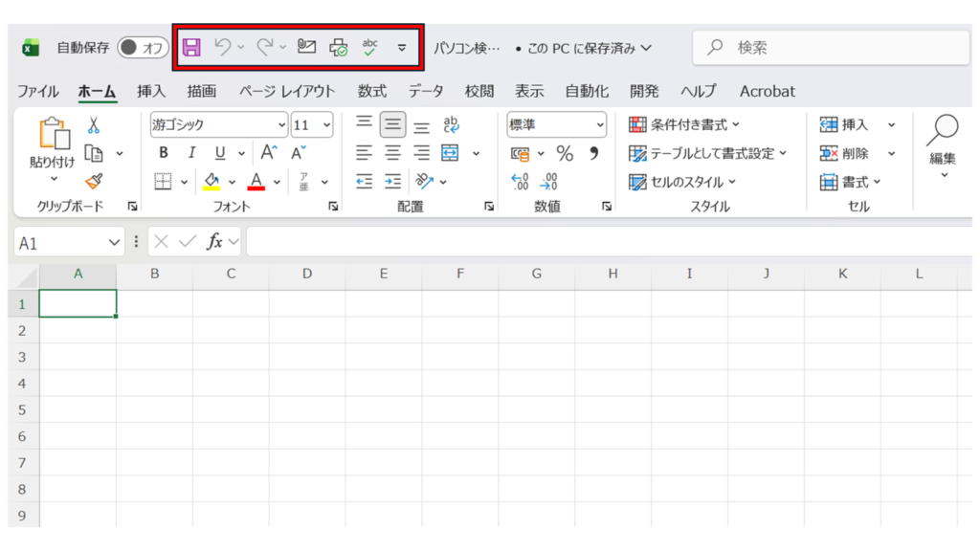Click the red font color swatch

256,182
